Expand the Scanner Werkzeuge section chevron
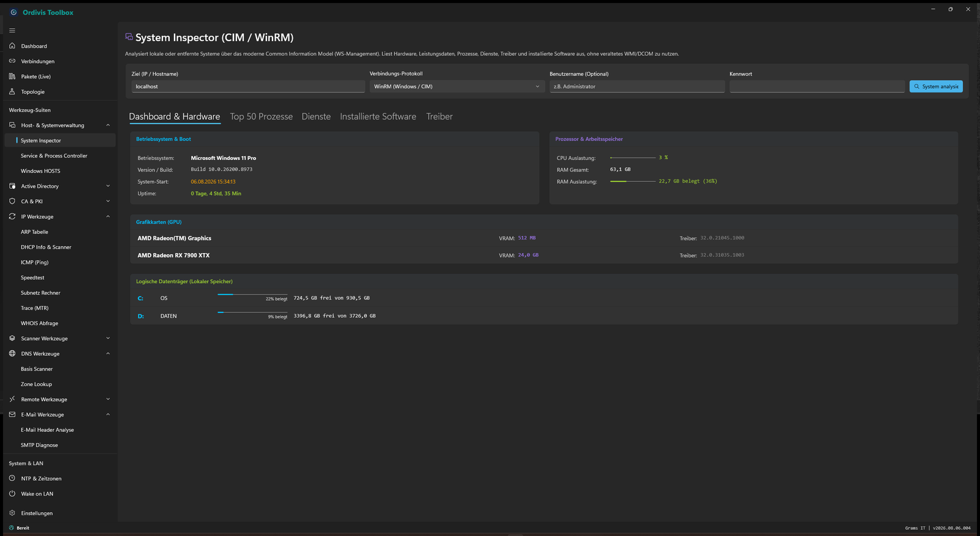 (x=108, y=338)
